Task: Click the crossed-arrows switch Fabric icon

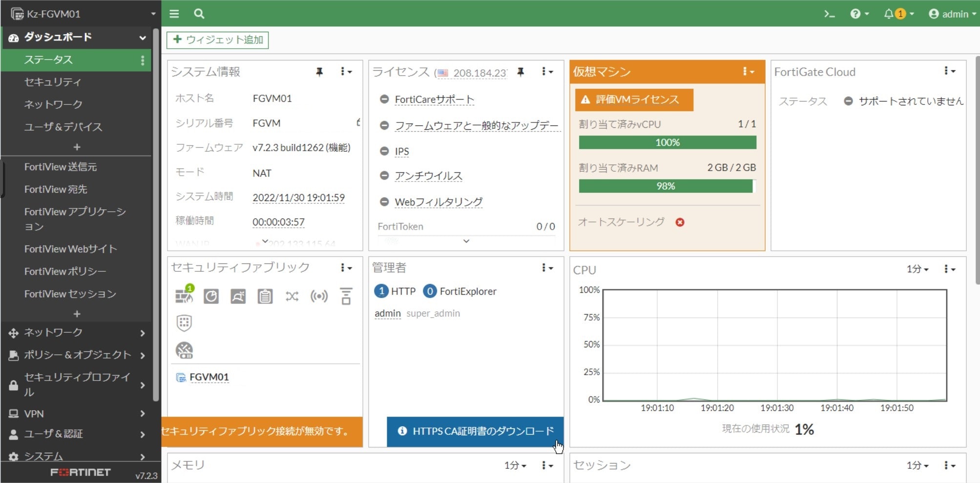Action: [292, 296]
